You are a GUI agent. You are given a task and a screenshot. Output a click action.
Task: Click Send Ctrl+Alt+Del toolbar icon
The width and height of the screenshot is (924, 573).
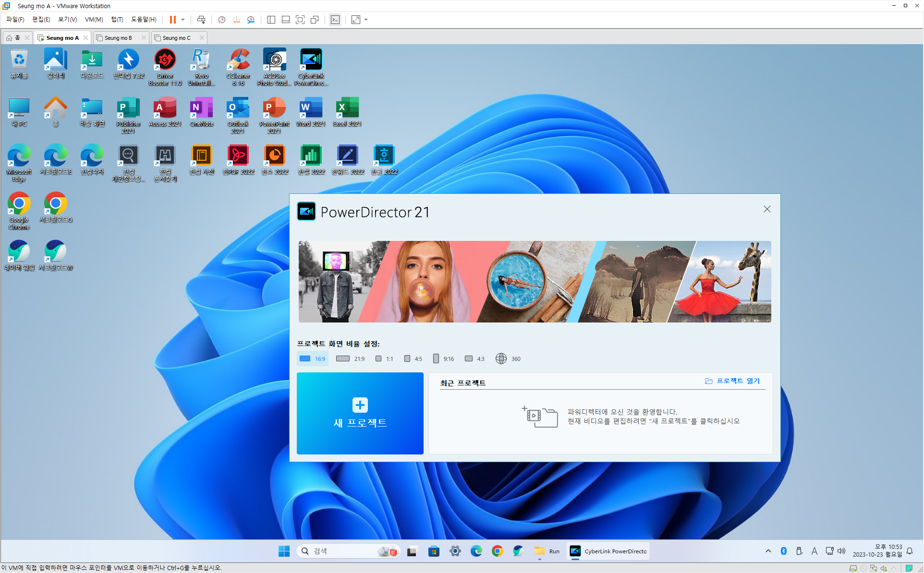(201, 20)
